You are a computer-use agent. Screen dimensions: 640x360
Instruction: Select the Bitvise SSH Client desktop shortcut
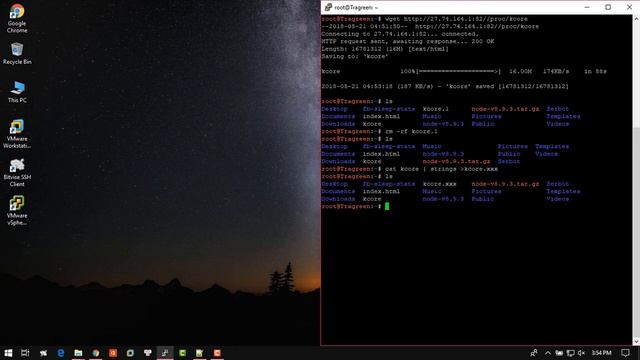[x=17, y=172]
